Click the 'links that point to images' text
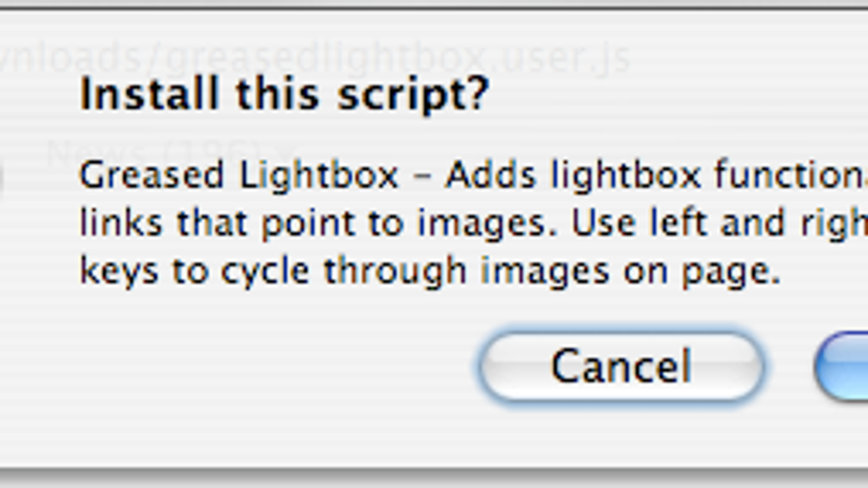Viewport: 868px width, 488px height. click(318, 224)
